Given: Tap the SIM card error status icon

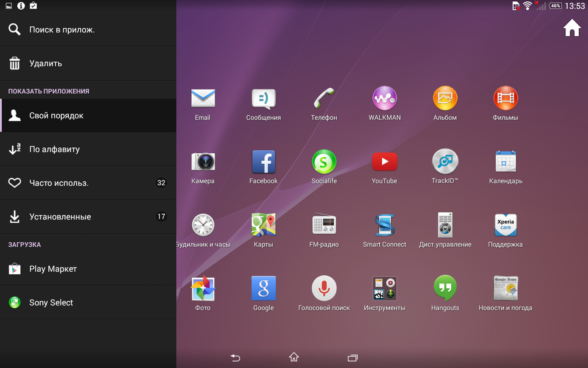Looking at the screenshot, I should pyautogui.click(x=516, y=6).
